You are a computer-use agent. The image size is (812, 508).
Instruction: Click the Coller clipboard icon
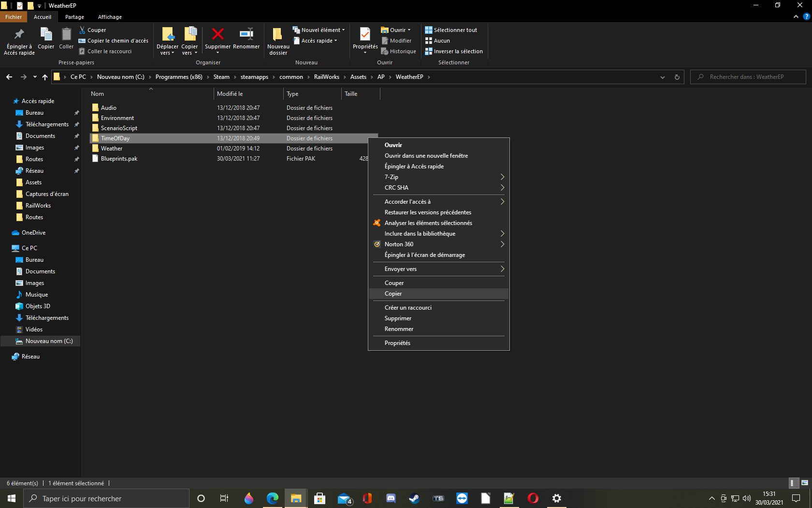point(66,39)
